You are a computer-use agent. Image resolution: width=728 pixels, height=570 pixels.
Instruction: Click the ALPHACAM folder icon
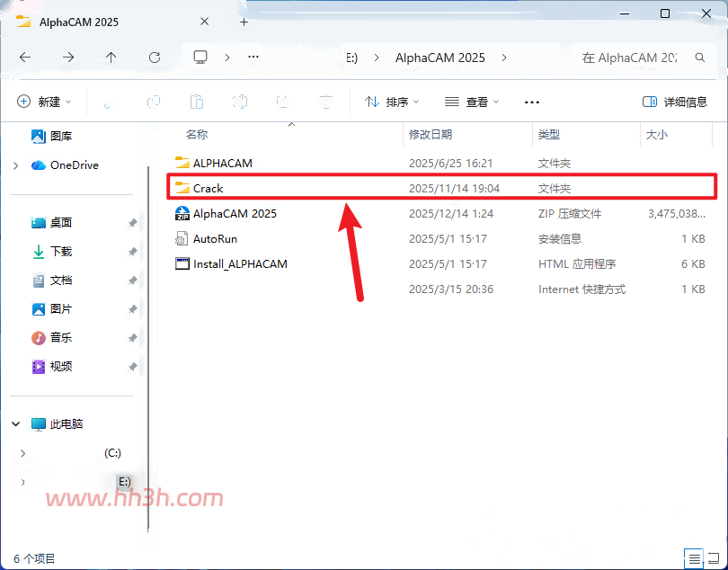pos(182,163)
